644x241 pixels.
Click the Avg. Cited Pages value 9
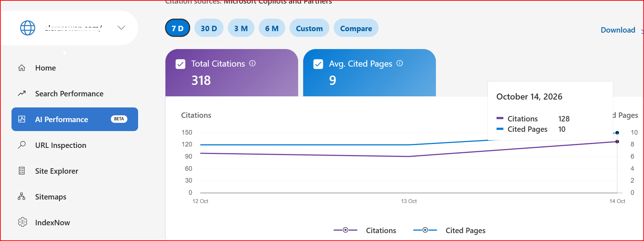(x=333, y=80)
